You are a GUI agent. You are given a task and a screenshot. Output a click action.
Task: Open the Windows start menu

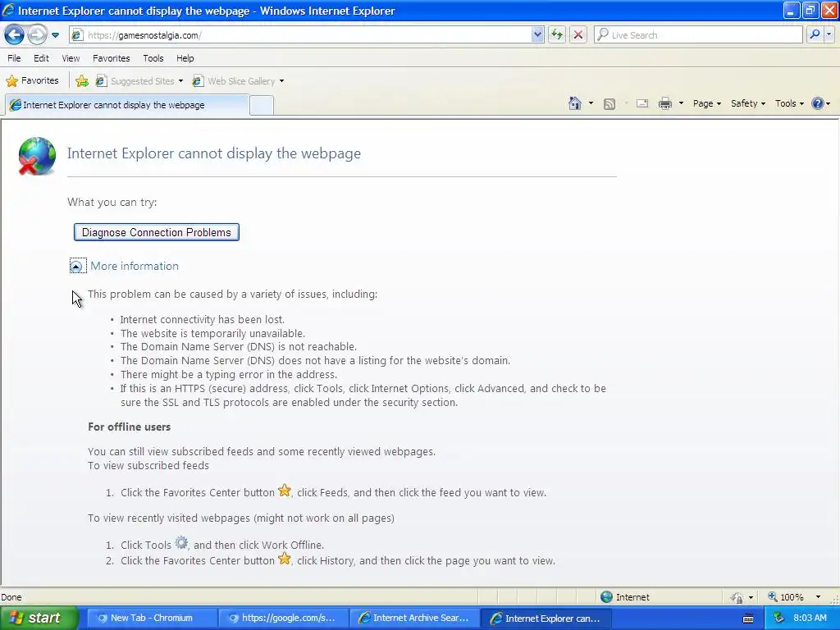[39, 618]
